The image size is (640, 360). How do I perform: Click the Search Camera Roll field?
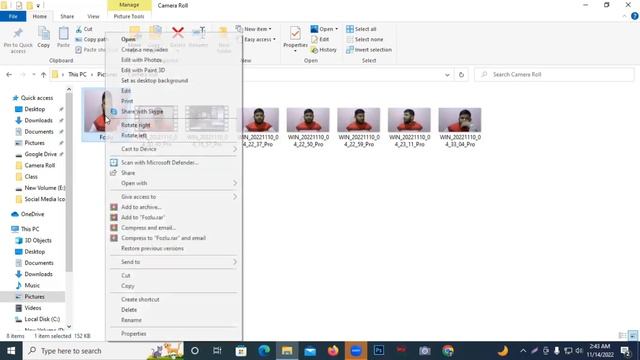554,75
